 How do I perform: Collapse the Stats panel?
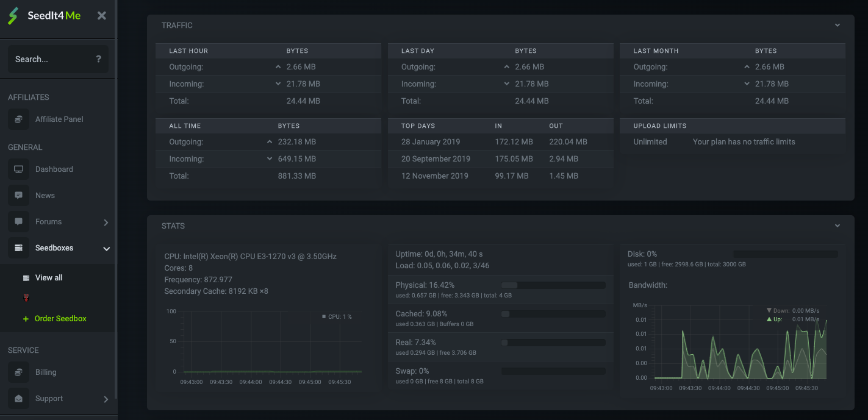point(838,226)
